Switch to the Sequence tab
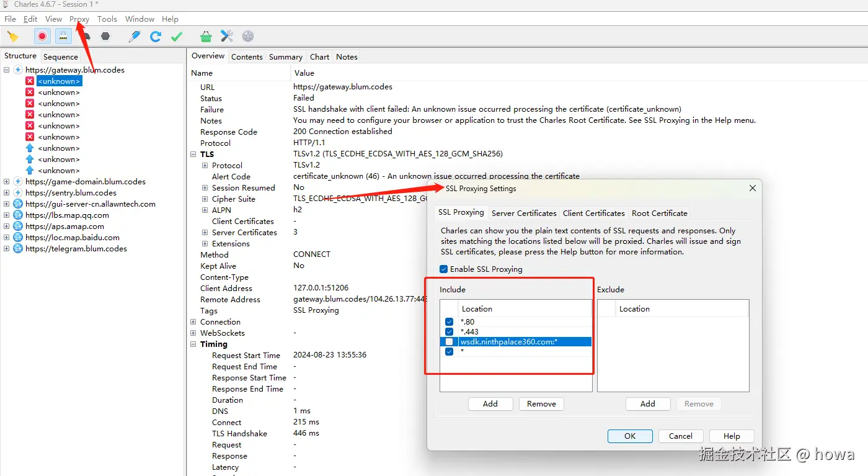This screenshot has width=868, height=476. 61,56
